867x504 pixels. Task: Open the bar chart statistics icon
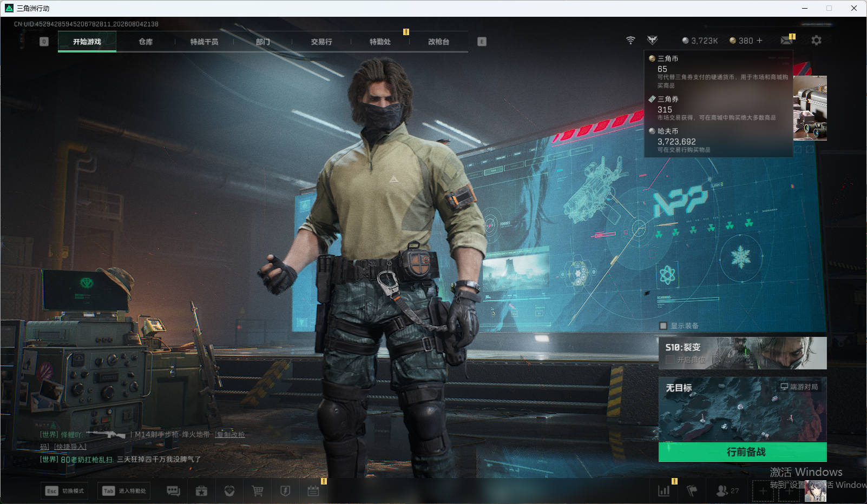664,491
